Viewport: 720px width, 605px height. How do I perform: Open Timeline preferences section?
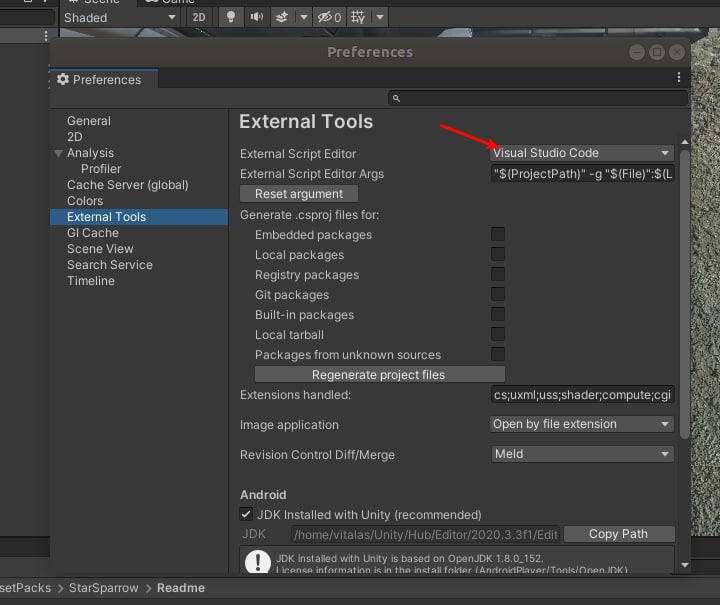point(91,281)
